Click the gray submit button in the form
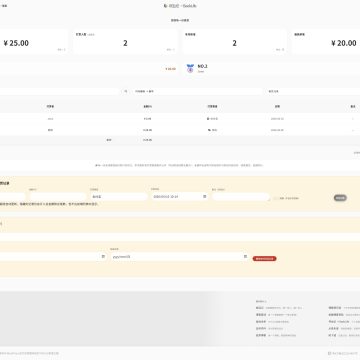This screenshot has height=360, width=360. pos(340,198)
